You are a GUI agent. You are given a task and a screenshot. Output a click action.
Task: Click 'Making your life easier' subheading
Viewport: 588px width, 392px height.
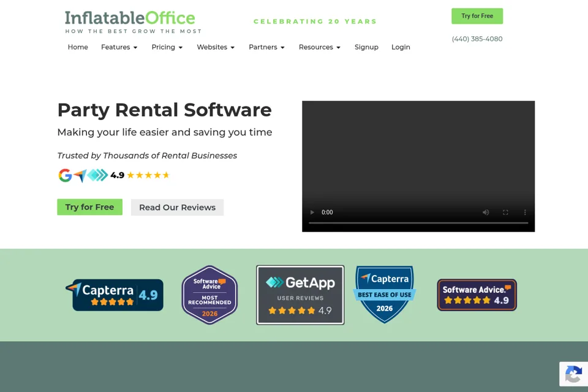tap(165, 132)
